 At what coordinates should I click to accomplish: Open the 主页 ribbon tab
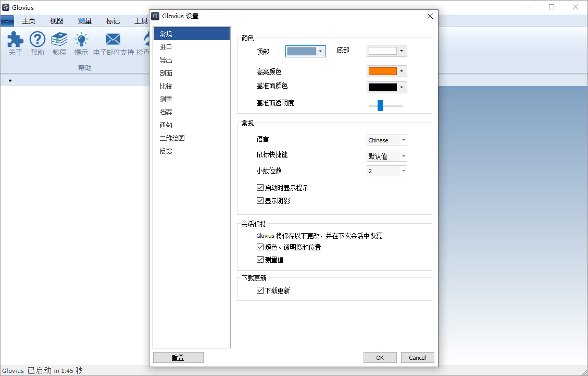pos(29,21)
